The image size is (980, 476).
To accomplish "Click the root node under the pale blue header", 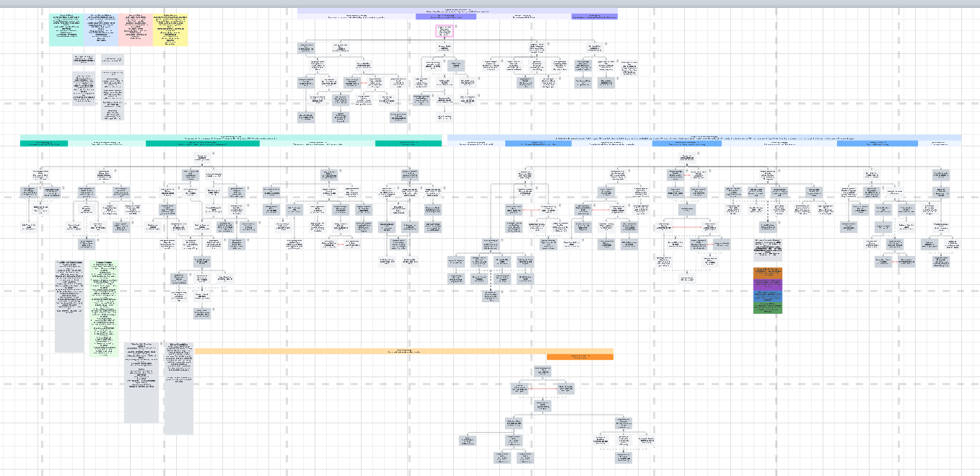I will tap(687, 157).
